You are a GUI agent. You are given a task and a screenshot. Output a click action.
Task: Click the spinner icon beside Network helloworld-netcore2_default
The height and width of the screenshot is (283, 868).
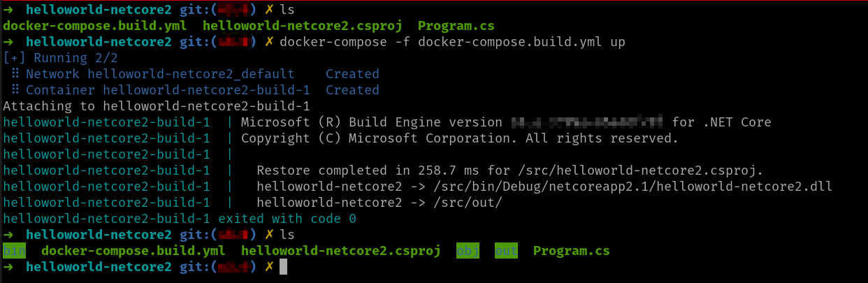15,74
